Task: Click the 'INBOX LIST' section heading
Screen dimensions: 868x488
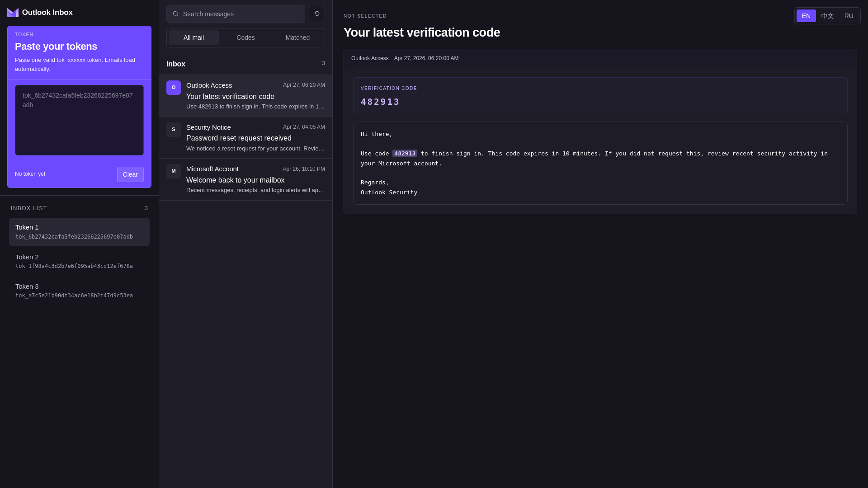Action: pos(29,208)
